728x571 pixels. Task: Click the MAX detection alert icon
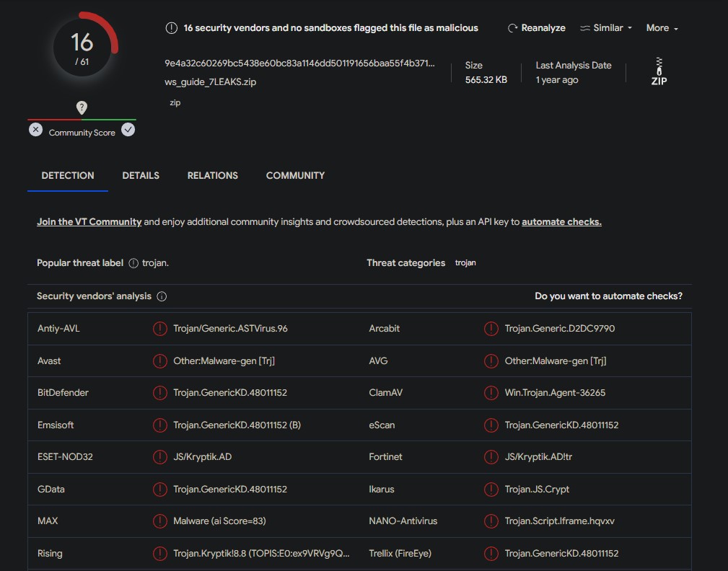click(159, 521)
